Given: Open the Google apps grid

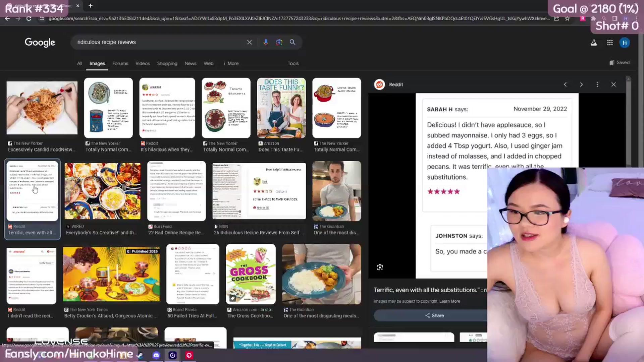Looking at the screenshot, I should pos(610,43).
